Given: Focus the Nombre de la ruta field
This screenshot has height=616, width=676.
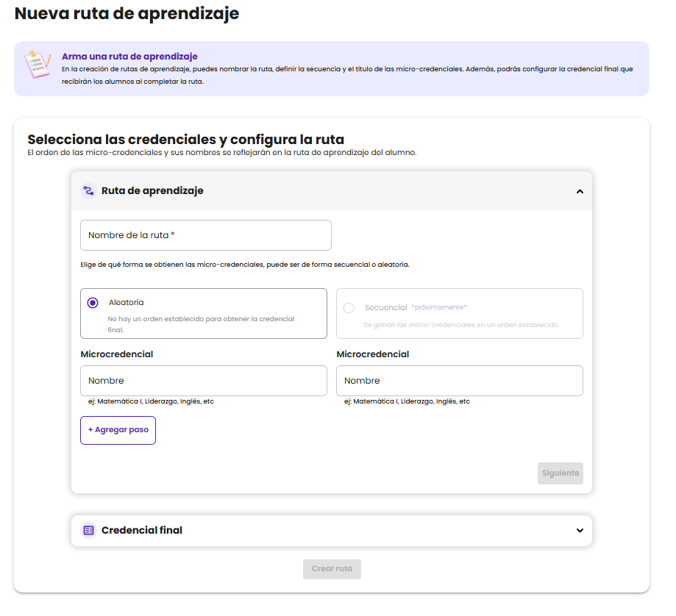Looking at the screenshot, I should [x=206, y=235].
